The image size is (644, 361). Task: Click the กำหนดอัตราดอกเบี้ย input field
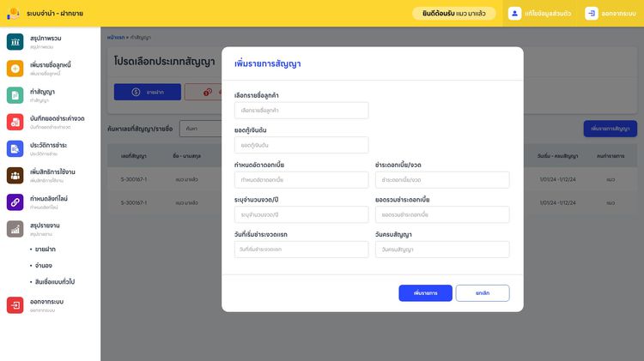click(301, 180)
